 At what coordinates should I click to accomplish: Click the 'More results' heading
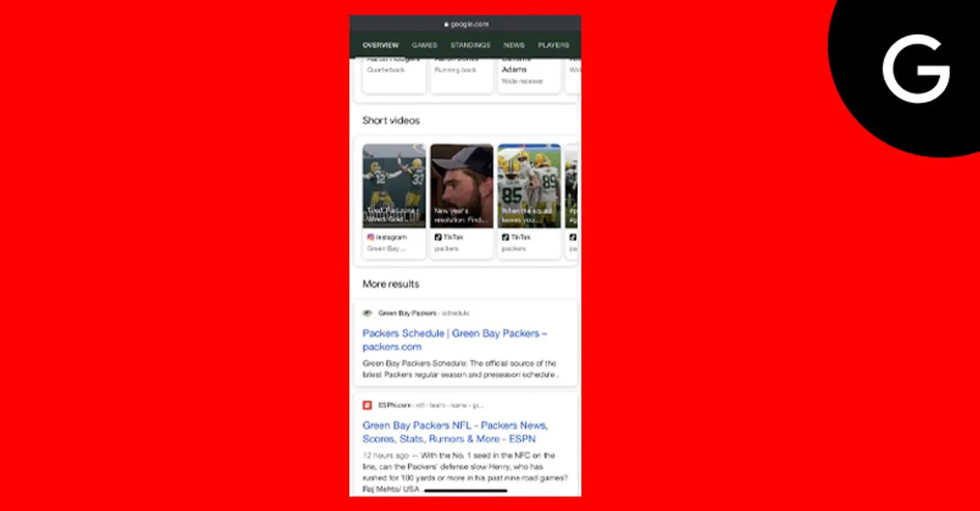(390, 284)
